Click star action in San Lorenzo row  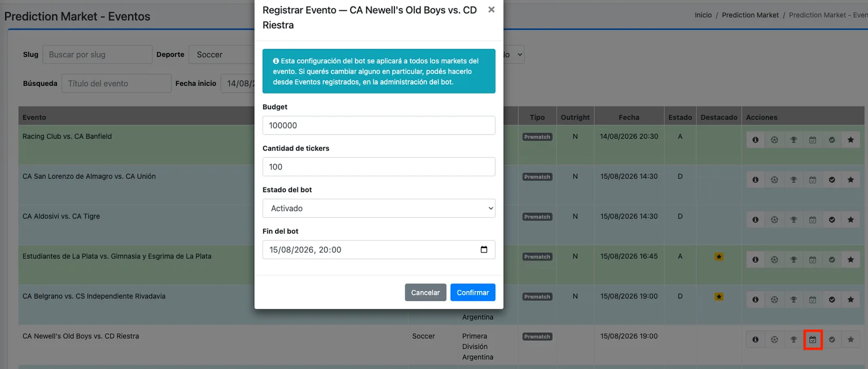click(851, 180)
